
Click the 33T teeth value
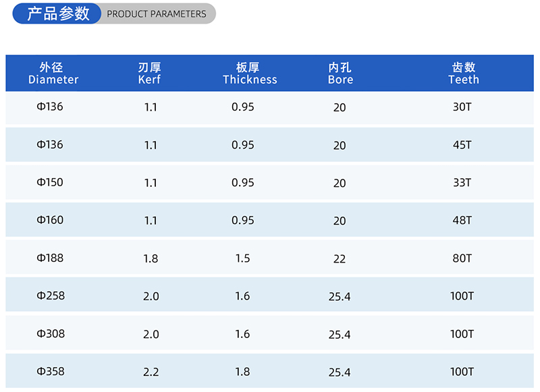pos(462,183)
